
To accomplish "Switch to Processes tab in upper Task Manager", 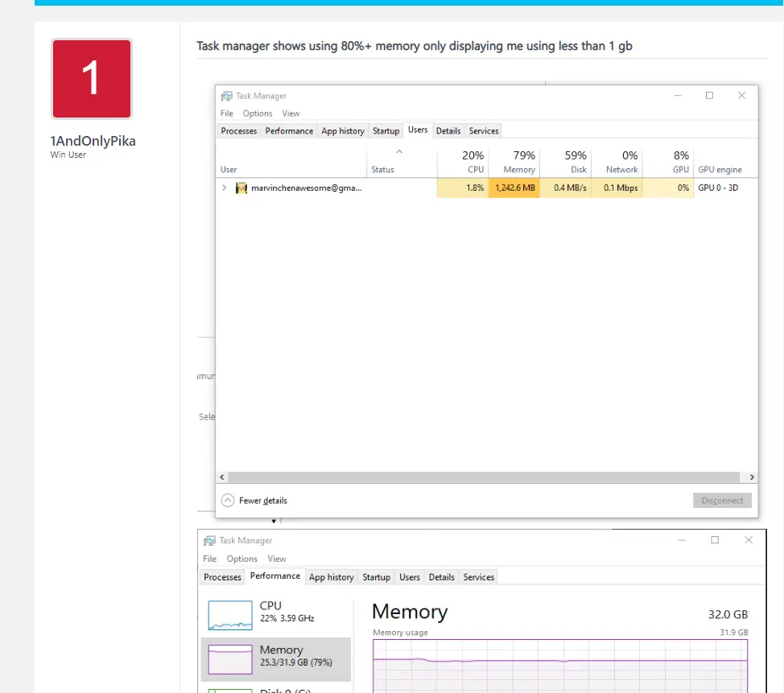I will (238, 131).
